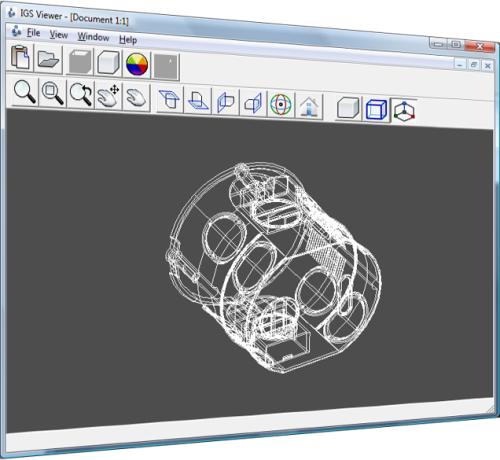Switch to the bottom view
500x460 pixels.
click(x=198, y=100)
